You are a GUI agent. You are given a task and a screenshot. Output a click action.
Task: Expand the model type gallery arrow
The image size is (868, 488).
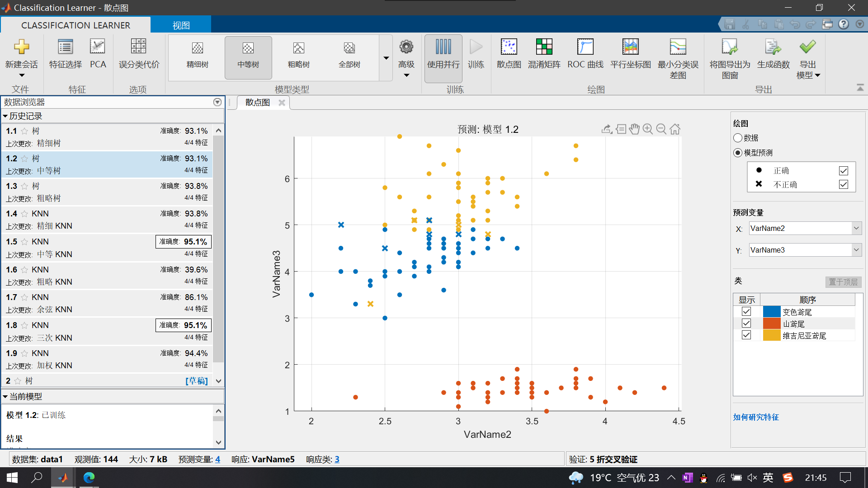click(386, 58)
